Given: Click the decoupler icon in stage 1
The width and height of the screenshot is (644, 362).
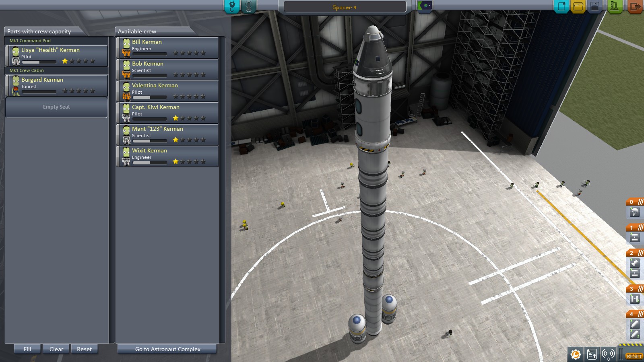Looking at the screenshot, I should (635, 237).
